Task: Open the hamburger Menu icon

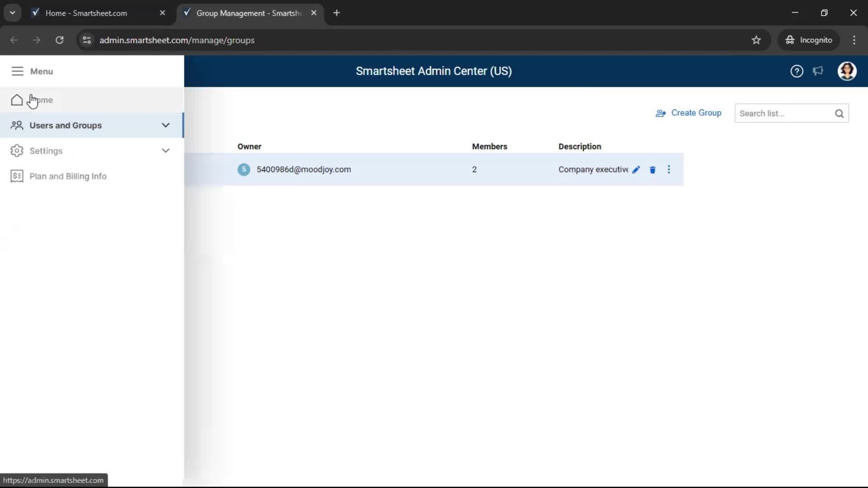Action: tap(17, 71)
